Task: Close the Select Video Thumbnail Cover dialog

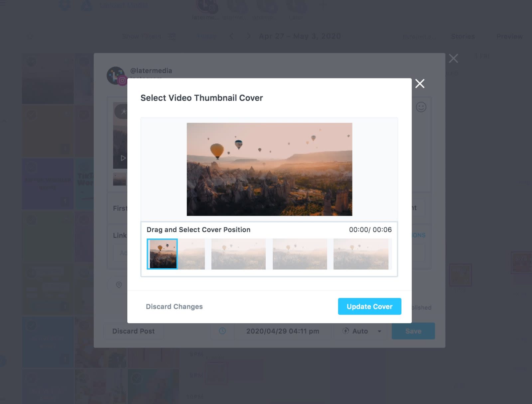Action: (420, 83)
